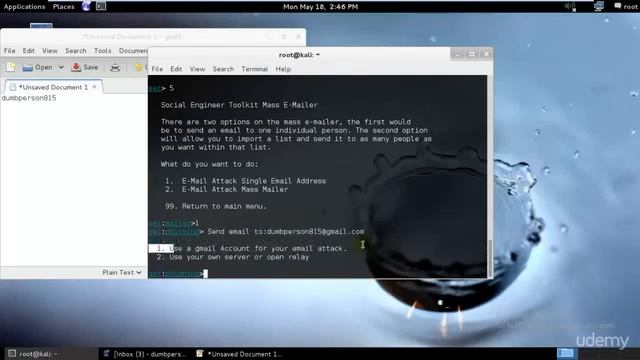This screenshot has width=640, height=360.
Task: Switch to Inbox (3) browser taskbar entry
Action: point(145,354)
